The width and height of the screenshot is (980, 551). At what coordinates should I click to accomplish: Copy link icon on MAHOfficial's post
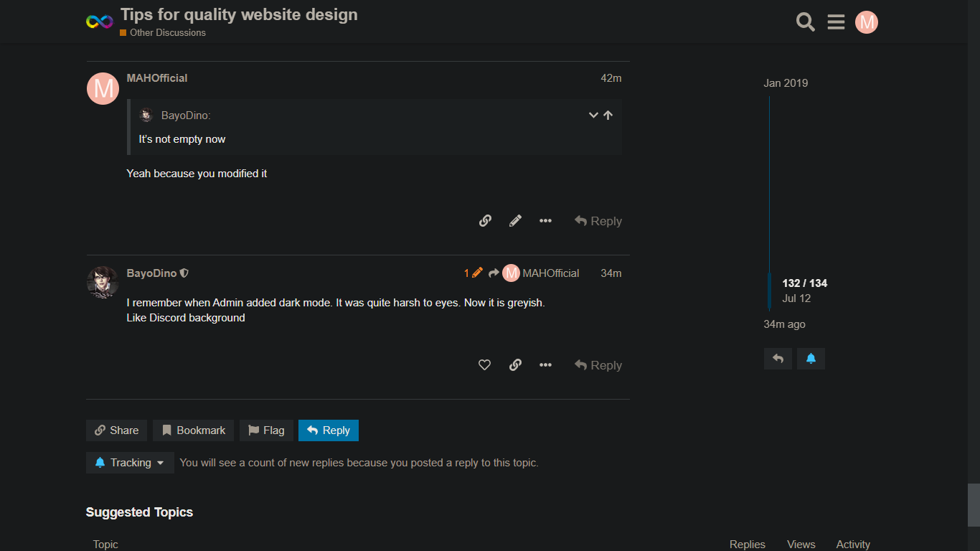[x=485, y=221]
